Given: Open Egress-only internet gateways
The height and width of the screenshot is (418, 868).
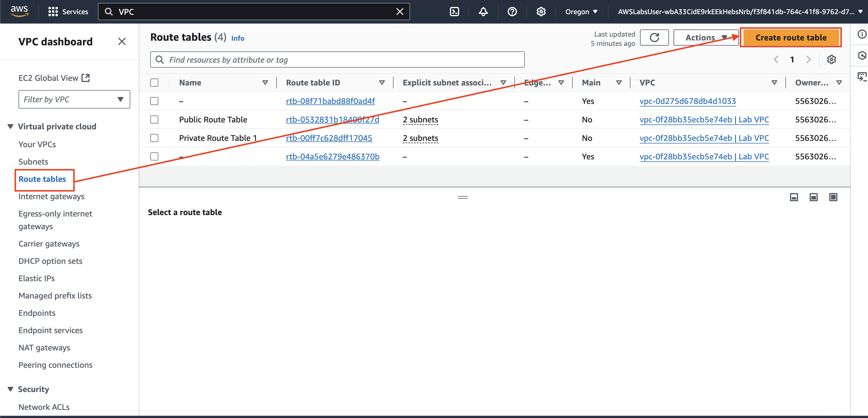Looking at the screenshot, I should pyautogui.click(x=55, y=220).
